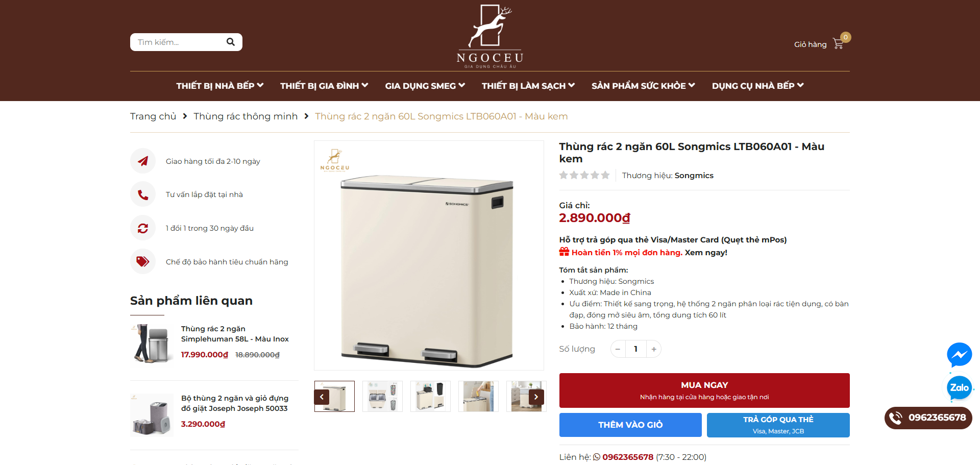This screenshot has width=980, height=465.
Task: Click the MUA NGAY button
Action: point(704,390)
